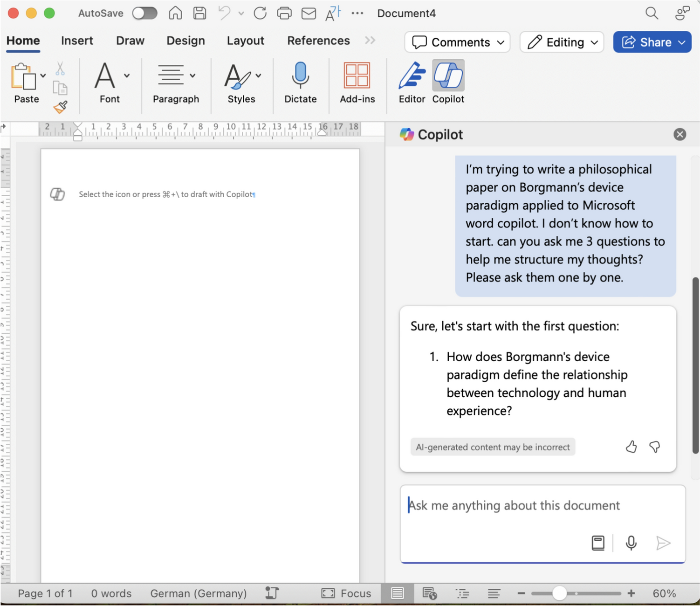This screenshot has height=606, width=700.
Task: Click thumbs down on Copilot response
Action: tap(655, 447)
